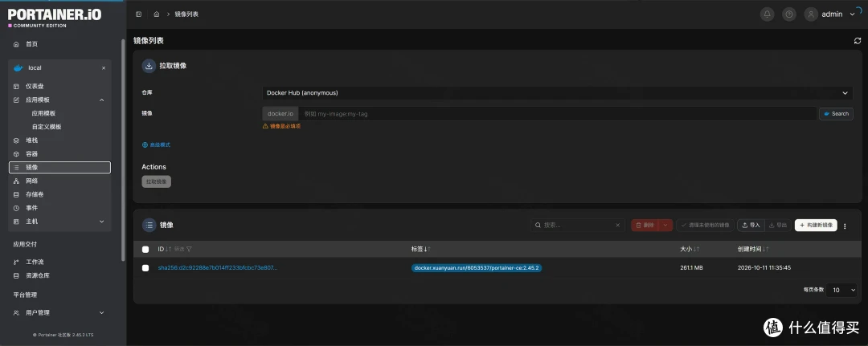The height and width of the screenshot is (346, 868).
Task: Close the local environment with its X
Action: click(x=104, y=68)
